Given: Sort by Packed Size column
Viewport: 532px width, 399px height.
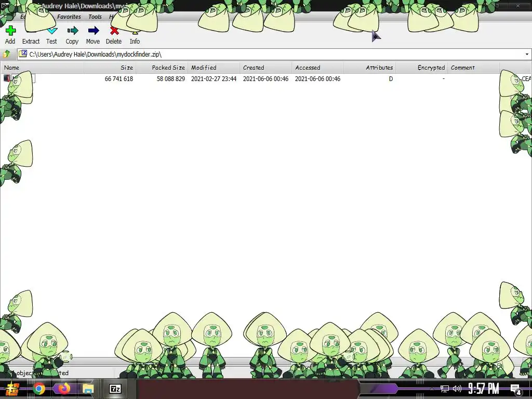Looking at the screenshot, I should [162, 68].
